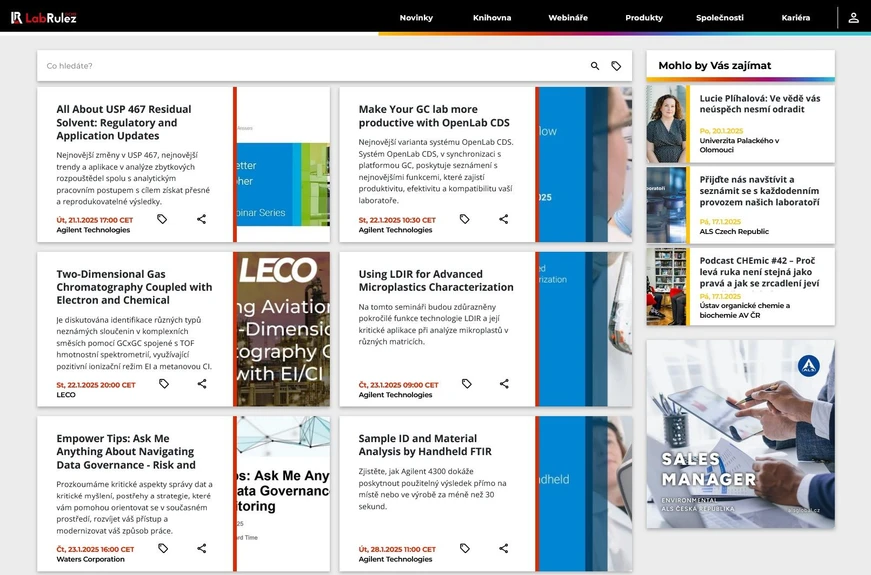Click tag icon on Two-Dimensional Gas Chromatography card
Image resolution: width=871 pixels, height=575 pixels.
pyautogui.click(x=164, y=383)
